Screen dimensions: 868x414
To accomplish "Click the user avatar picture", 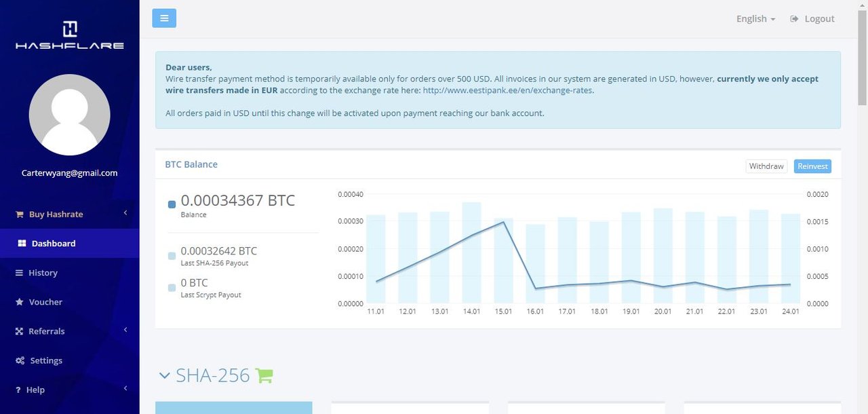I will point(70,115).
